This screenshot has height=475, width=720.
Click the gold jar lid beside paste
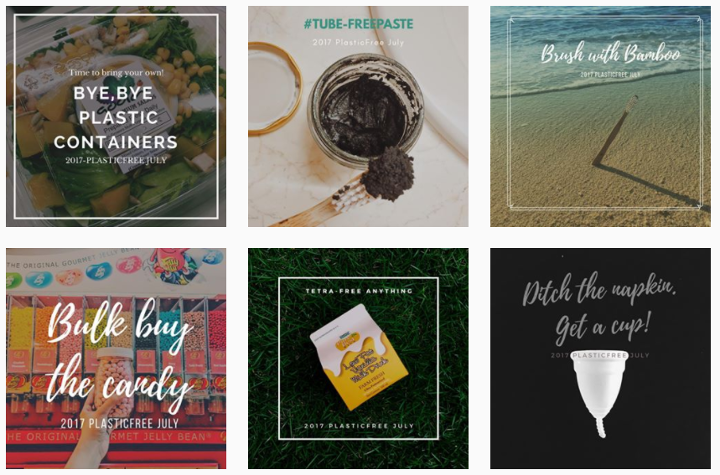point(275,89)
